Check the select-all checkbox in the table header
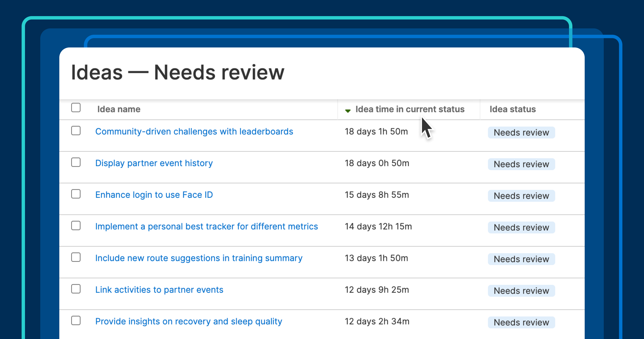Viewport: 644px width, 339px height. coord(76,107)
